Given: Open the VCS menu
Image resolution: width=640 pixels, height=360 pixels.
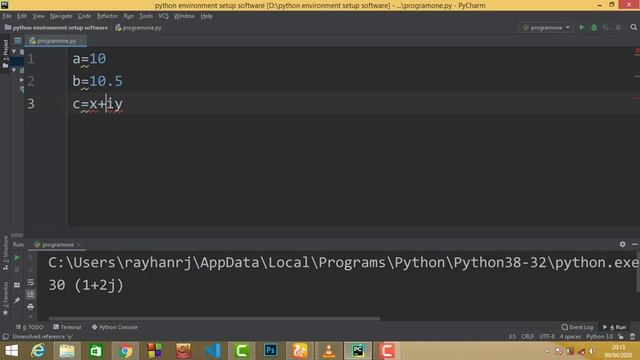Looking at the screenshot, I should (163, 16).
